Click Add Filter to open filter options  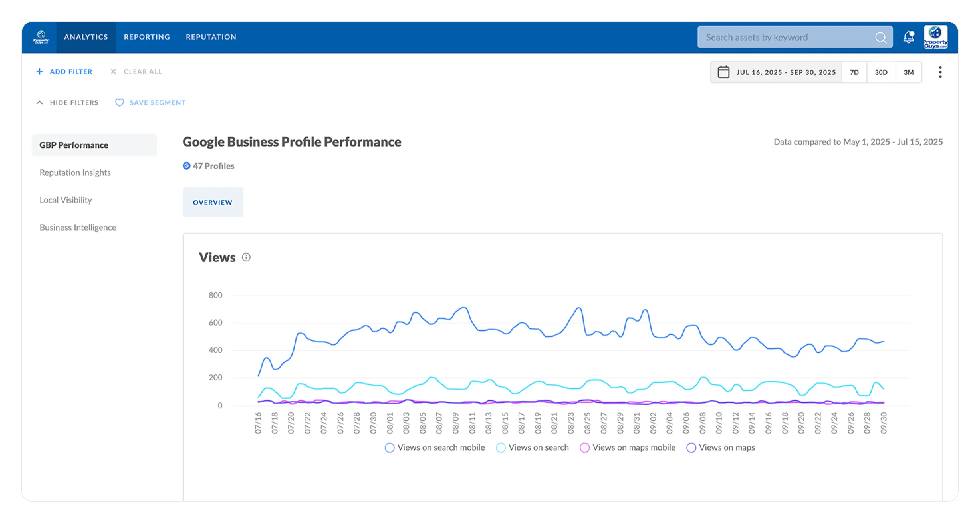pos(64,72)
